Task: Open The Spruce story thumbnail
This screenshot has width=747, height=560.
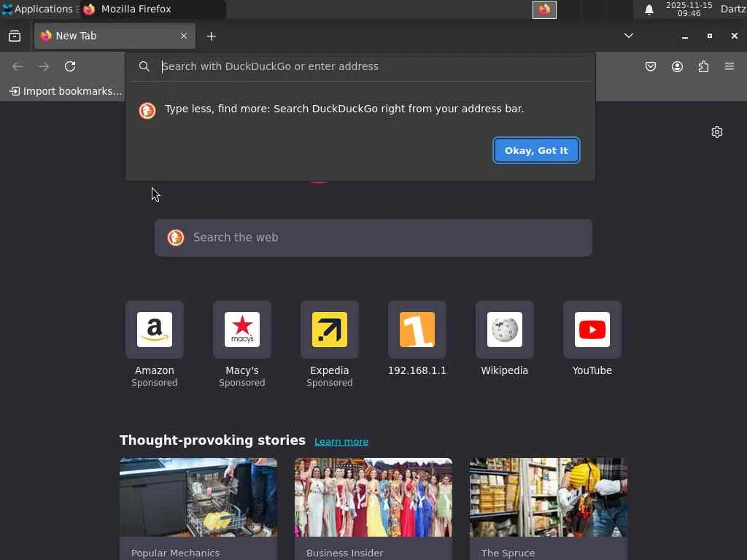Action: coord(549,497)
